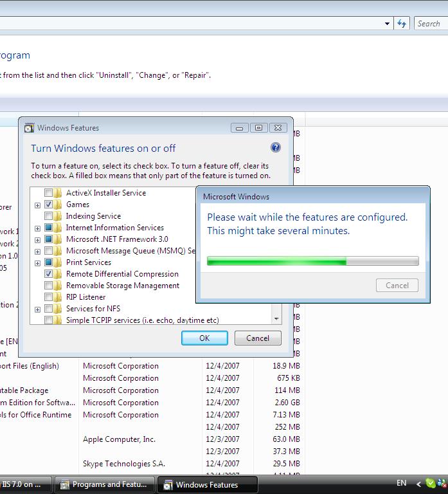Select the RIP Listener folder icon
This screenshot has width=448, height=494.
tap(57, 297)
